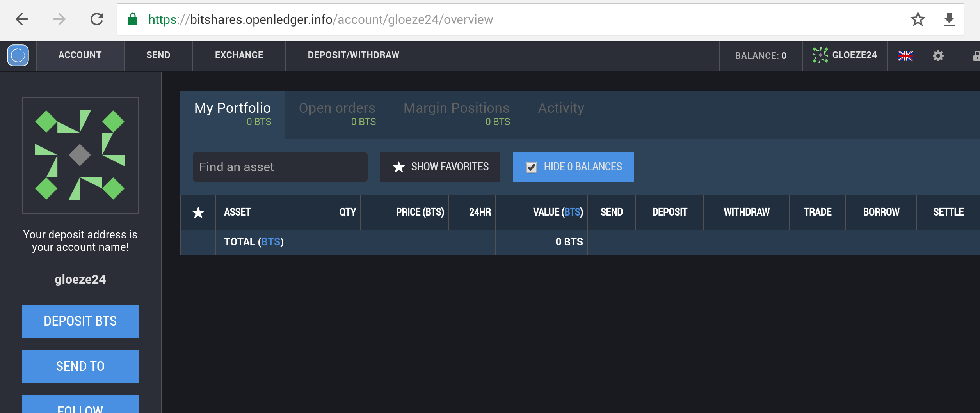The height and width of the screenshot is (413, 980).
Task: Click the OpenLedger logo icon
Action: click(18, 55)
